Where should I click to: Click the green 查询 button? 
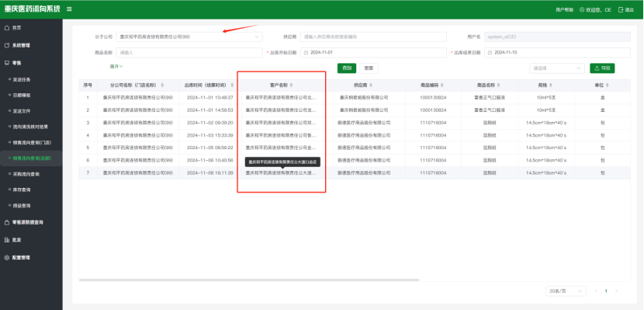pyautogui.click(x=347, y=68)
